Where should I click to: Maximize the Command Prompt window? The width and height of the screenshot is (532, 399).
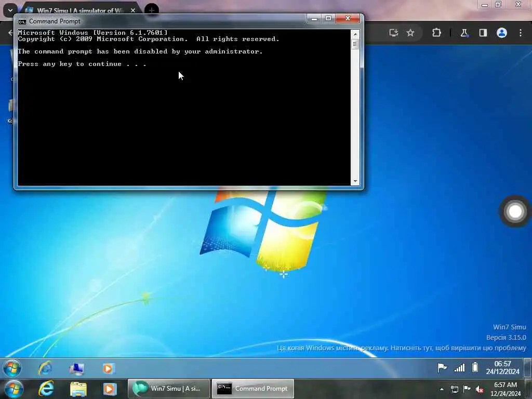tap(328, 18)
